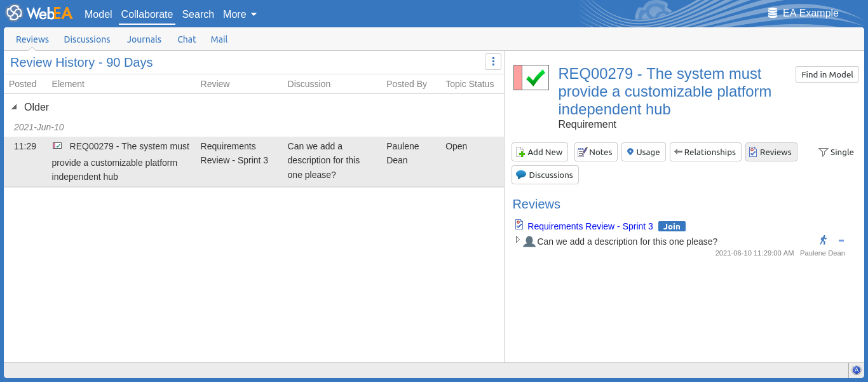Click the user avatar beside the discussion
The height and width of the screenshot is (382, 868).
tap(529, 242)
